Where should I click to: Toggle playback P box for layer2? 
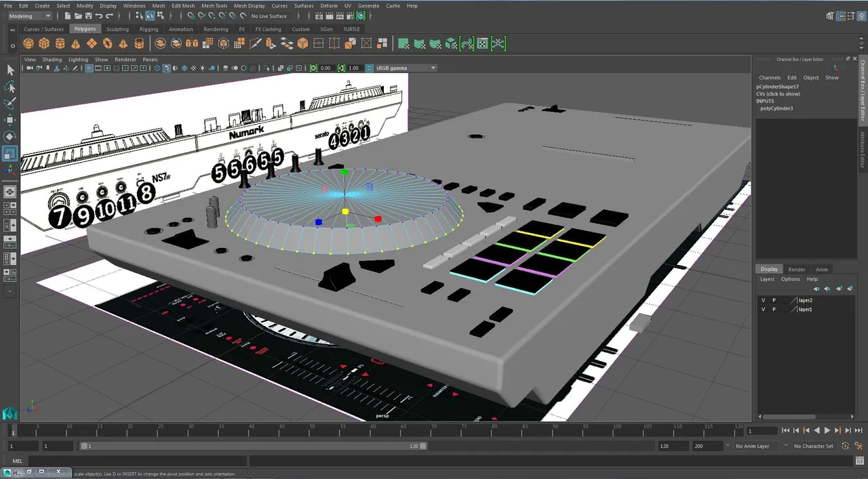pos(774,300)
